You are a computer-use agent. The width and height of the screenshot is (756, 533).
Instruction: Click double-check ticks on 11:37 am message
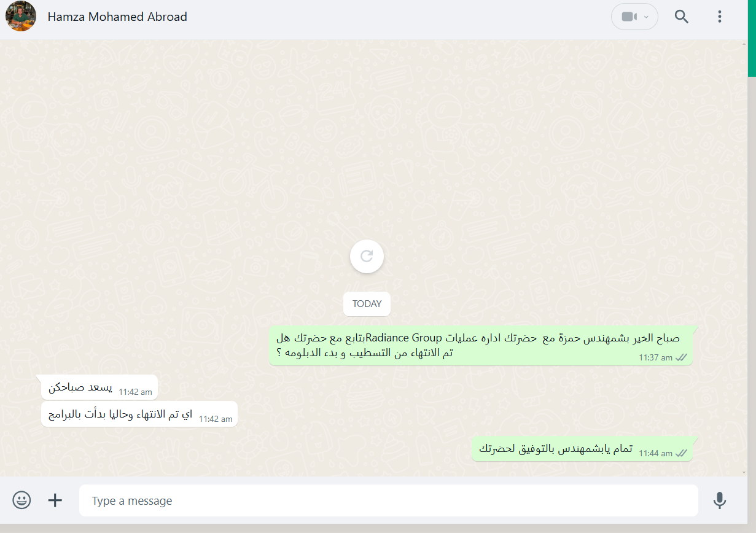click(681, 357)
